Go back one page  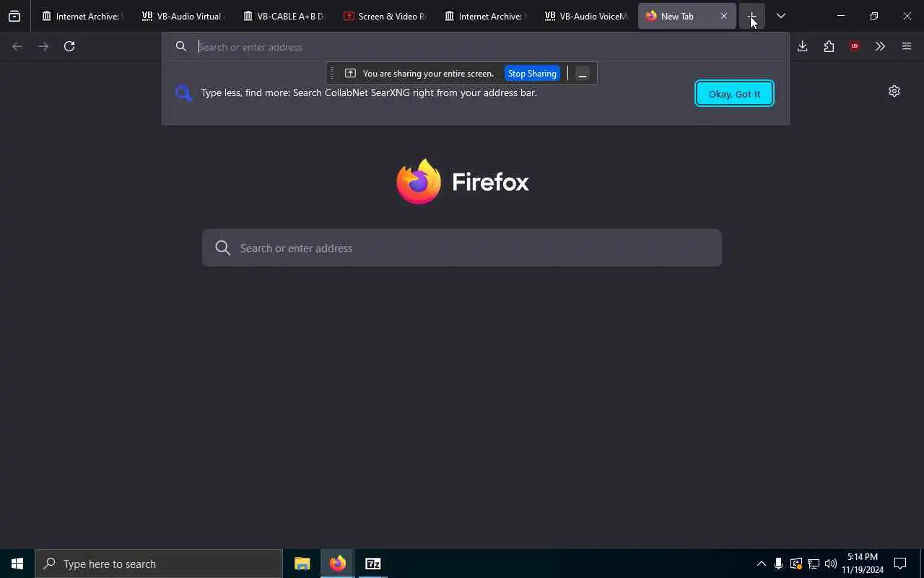pos(17,46)
